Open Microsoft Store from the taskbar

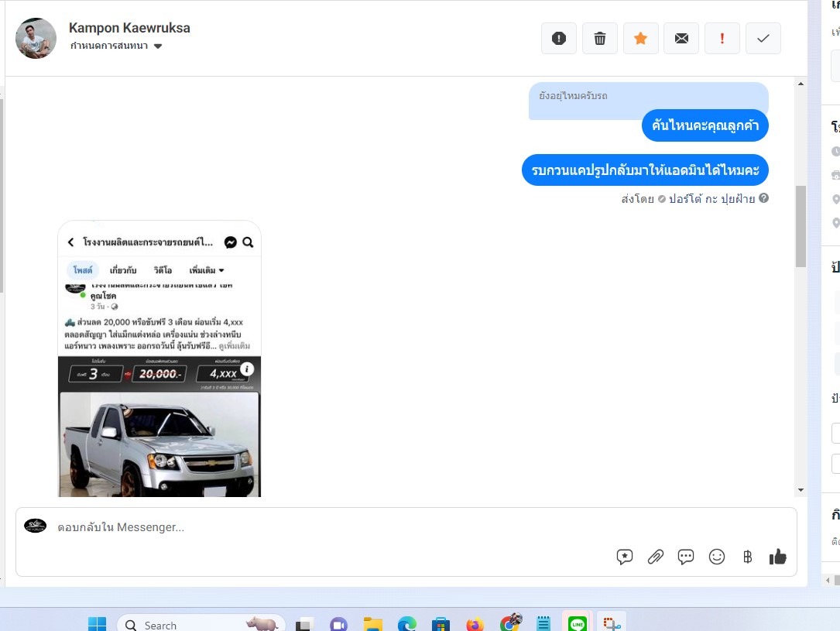tap(441, 625)
